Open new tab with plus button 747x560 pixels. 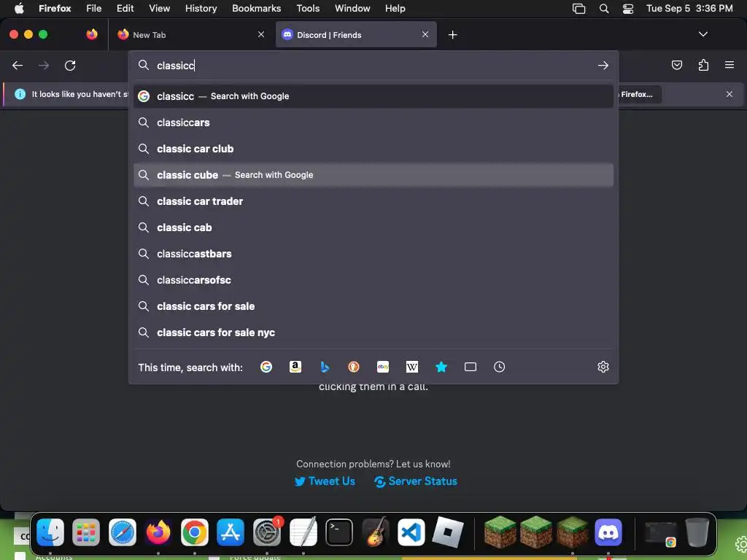(452, 35)
